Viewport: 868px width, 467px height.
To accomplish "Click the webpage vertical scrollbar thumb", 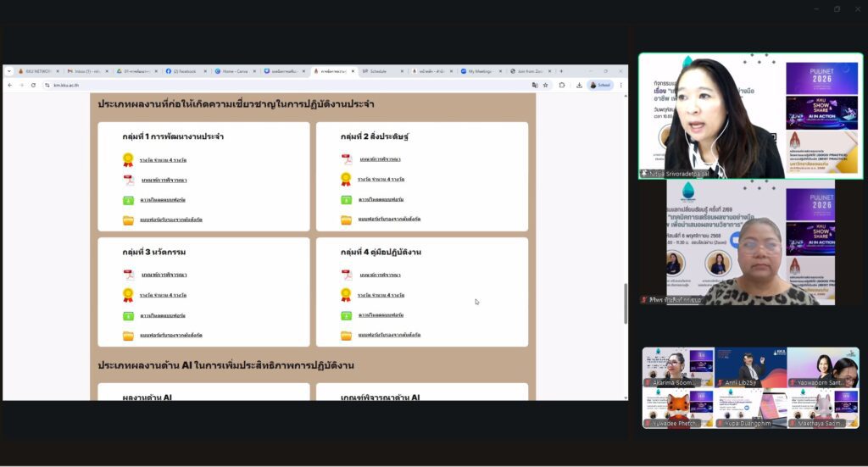I will 626,303.
